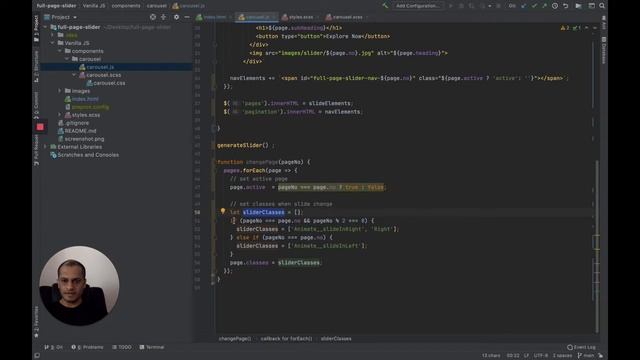Open the Database tool window on right stripe

click(604, 50)
